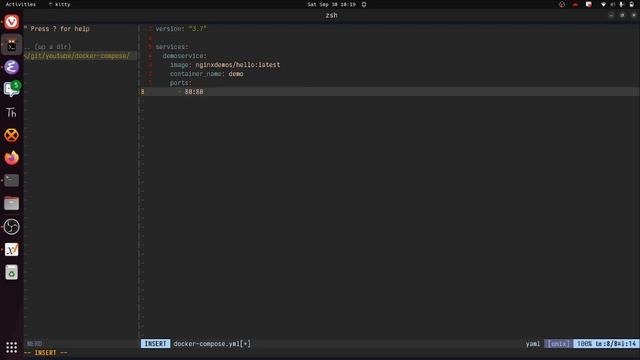
Task: Focus the kitty terminal dock icon
Action: (x=11, y=45)
